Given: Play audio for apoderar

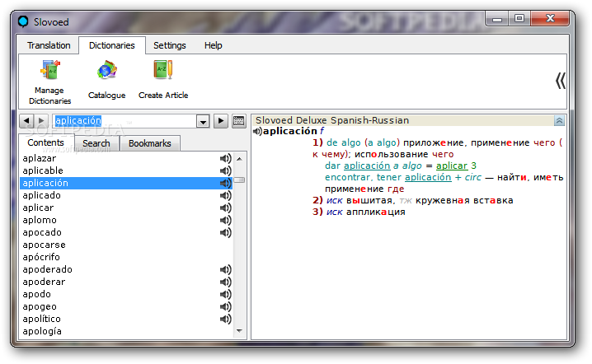Looking at the screenshot, I should click(x=225, y=282).
